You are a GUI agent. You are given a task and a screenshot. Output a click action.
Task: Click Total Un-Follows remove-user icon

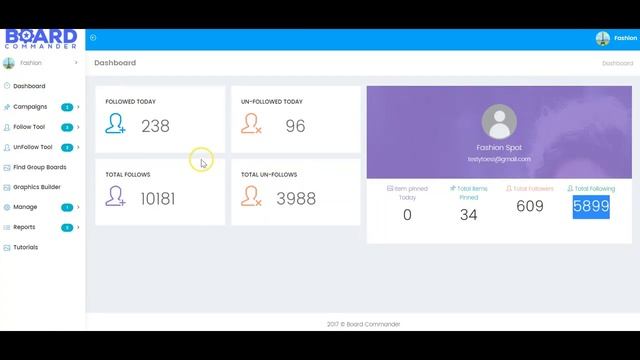(x=251, y=196)
